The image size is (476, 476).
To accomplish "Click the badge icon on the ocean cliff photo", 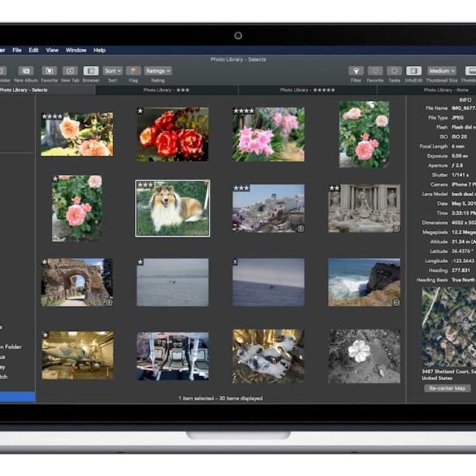I will 396,303.
